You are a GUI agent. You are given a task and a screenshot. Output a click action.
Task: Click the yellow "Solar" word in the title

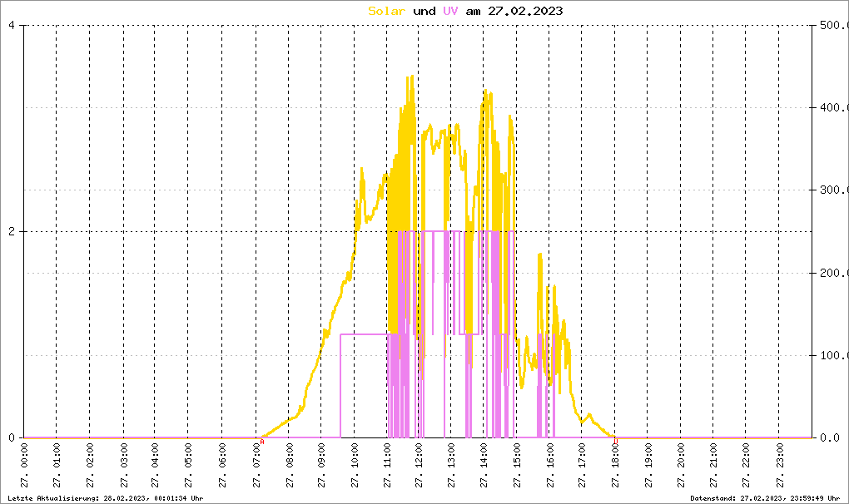click(386, 11)
